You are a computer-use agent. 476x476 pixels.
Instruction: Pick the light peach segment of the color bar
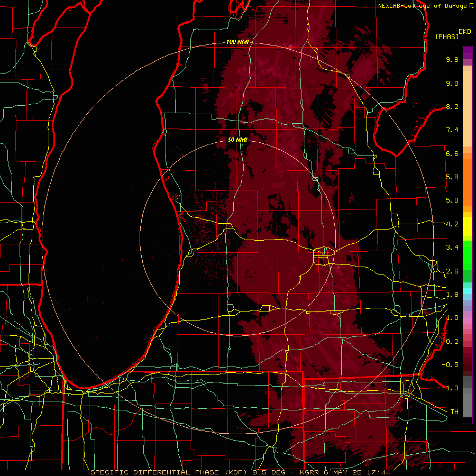(x=467, y=108)
